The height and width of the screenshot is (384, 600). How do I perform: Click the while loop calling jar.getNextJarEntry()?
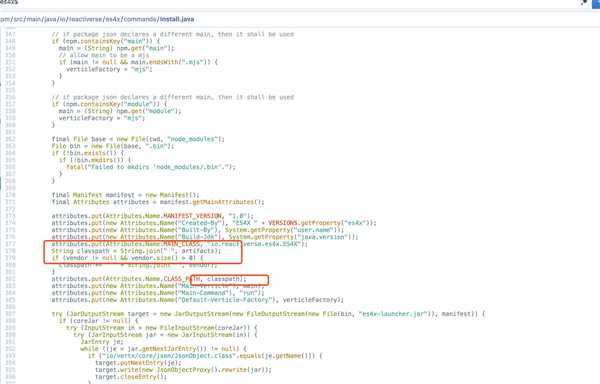163,348
